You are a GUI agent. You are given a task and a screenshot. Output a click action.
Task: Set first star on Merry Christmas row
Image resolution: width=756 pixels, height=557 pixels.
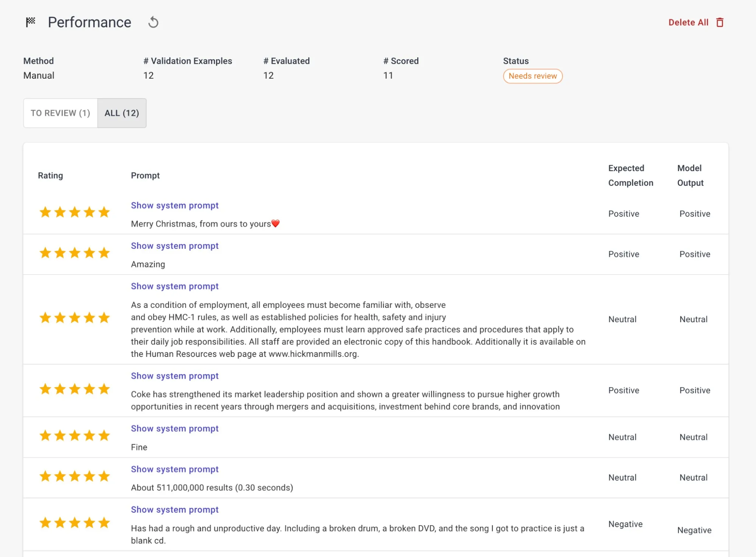45,212
